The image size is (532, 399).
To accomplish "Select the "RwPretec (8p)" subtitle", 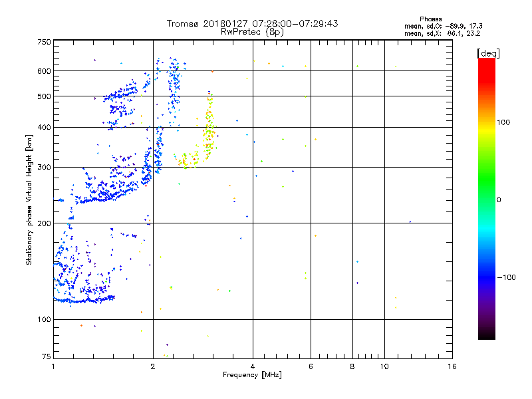I will (x=252, y=32).
